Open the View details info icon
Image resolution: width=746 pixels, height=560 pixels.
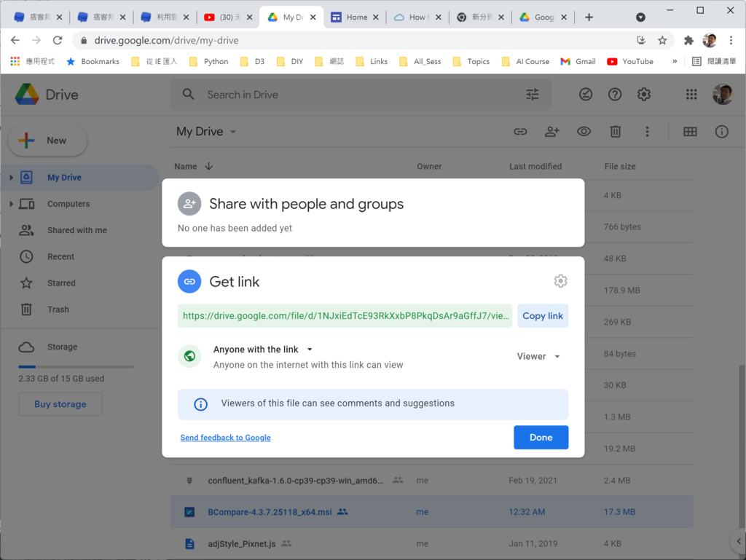click(722, 132)
